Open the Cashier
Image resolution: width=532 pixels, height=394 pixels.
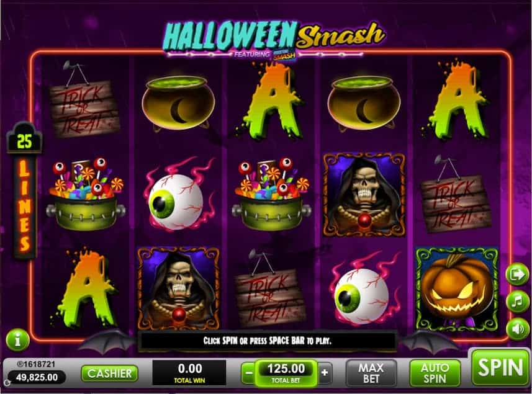(x=110, y=374)
